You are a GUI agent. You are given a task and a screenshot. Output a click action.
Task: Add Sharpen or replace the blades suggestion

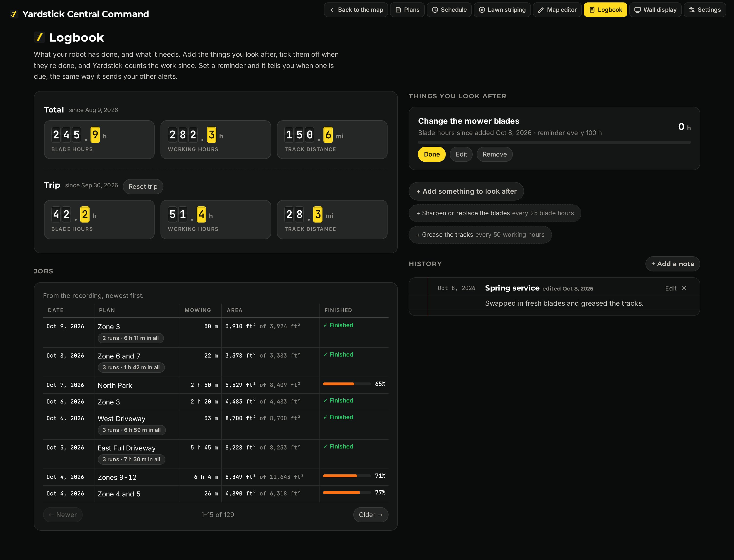click(494, 213)
